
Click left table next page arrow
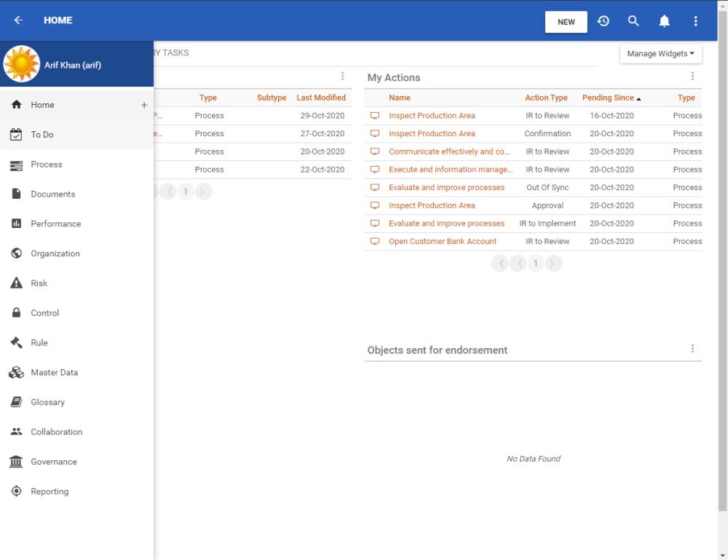tap(203, 192)
